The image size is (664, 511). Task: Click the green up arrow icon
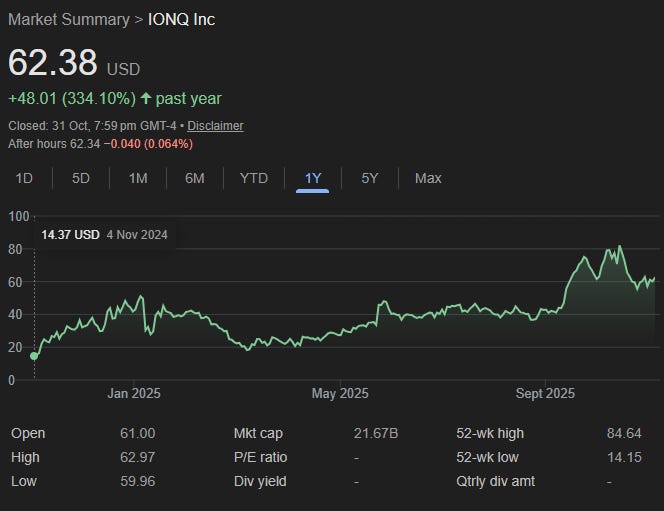coord(146,98)
